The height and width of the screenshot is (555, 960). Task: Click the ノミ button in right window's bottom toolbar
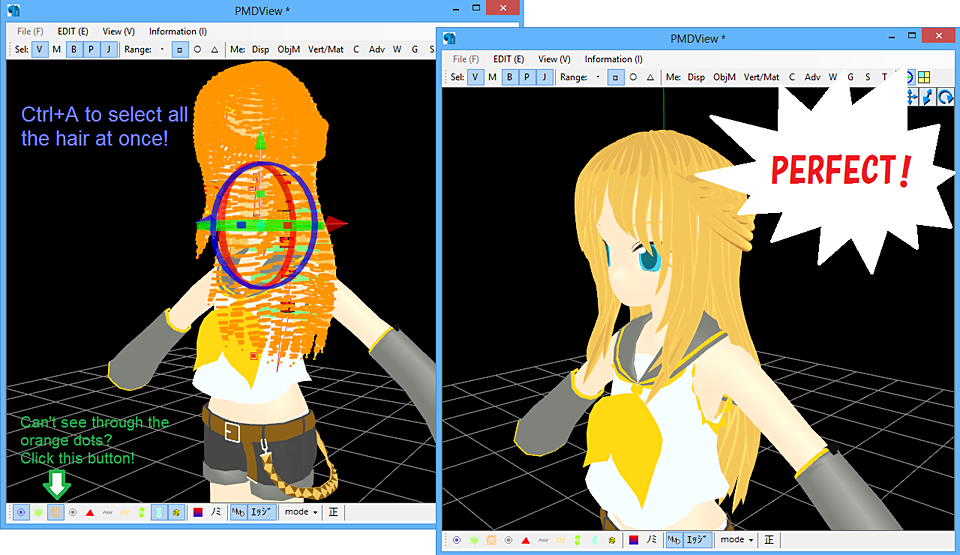point(651,540)
